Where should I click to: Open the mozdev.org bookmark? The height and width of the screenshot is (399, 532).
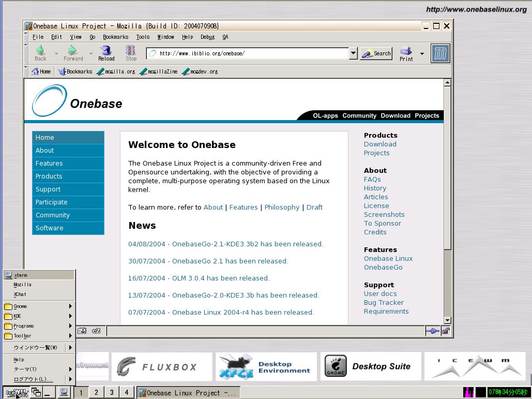(200, 71)
